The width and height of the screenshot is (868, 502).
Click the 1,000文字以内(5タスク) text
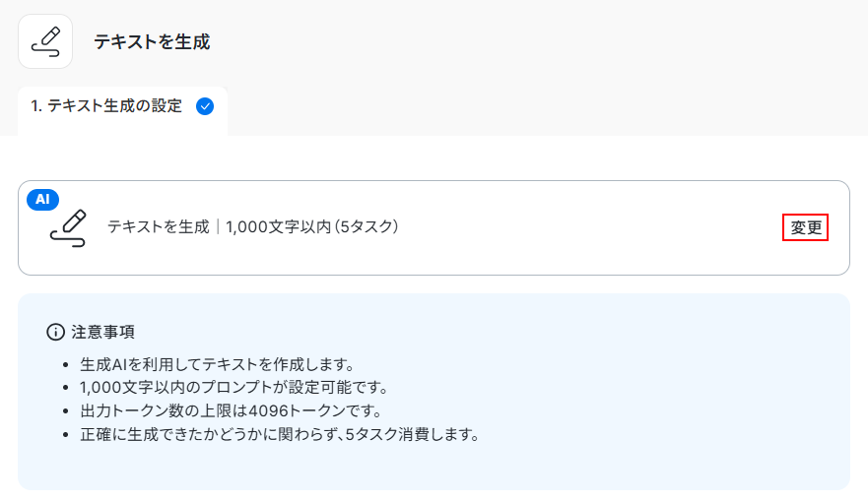pos(311,226)
